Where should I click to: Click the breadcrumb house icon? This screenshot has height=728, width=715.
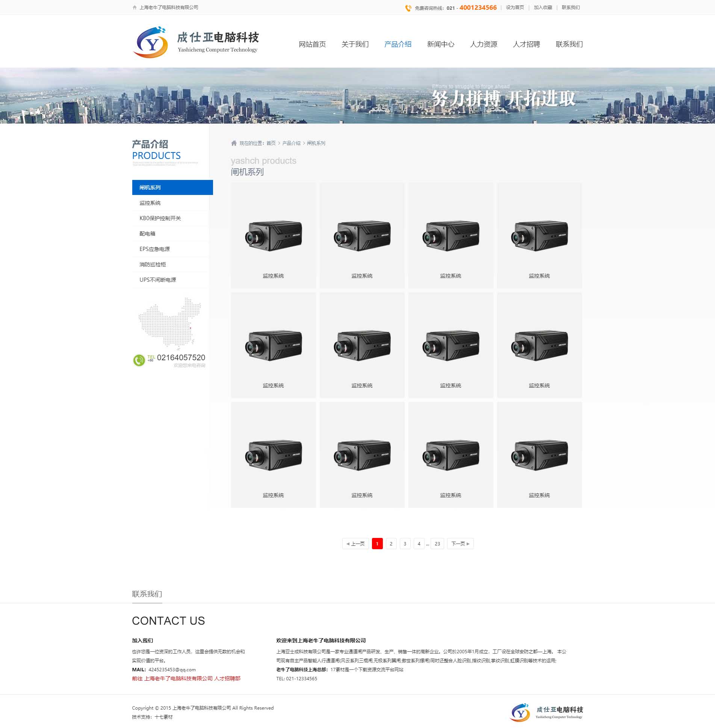234,143
